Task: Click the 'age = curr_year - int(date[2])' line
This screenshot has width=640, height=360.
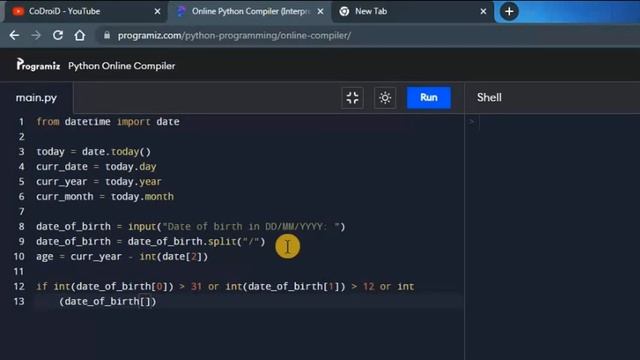Action: pyautogui.click(x=122, y=256)
